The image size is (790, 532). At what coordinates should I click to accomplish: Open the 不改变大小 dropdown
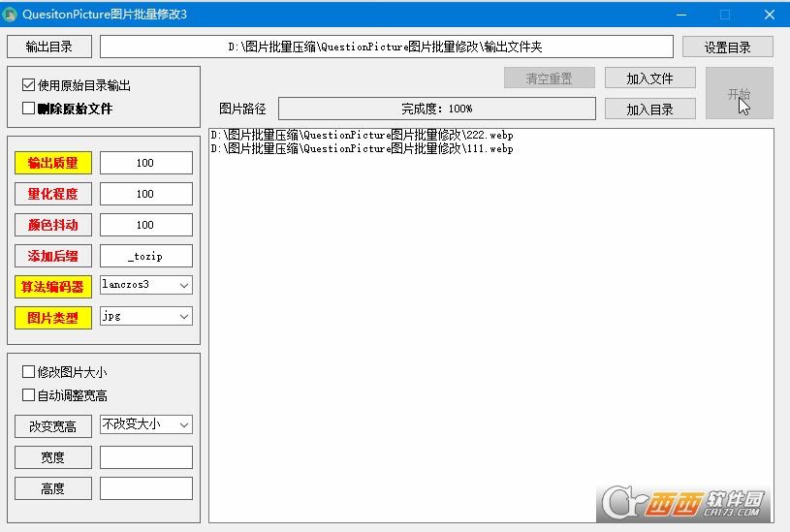(146, 424)
